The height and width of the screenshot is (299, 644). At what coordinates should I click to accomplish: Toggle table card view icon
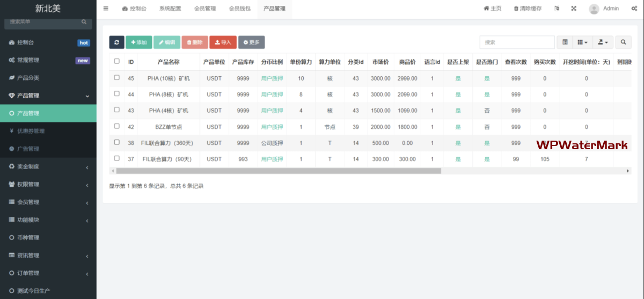pos(565,42)
